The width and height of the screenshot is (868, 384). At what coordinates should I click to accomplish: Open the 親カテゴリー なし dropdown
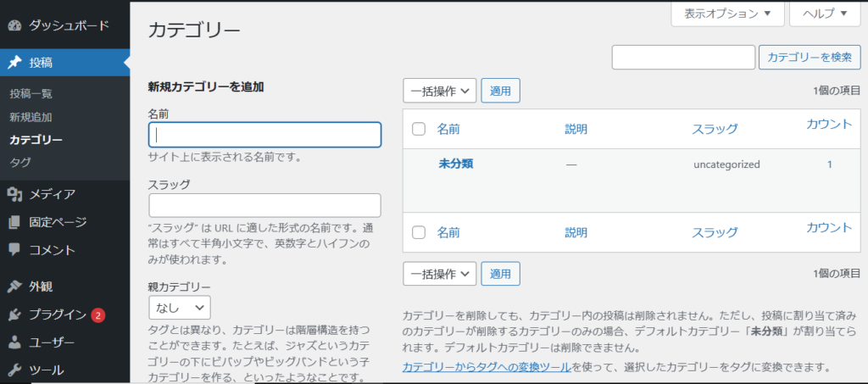(x=180, y=307)
